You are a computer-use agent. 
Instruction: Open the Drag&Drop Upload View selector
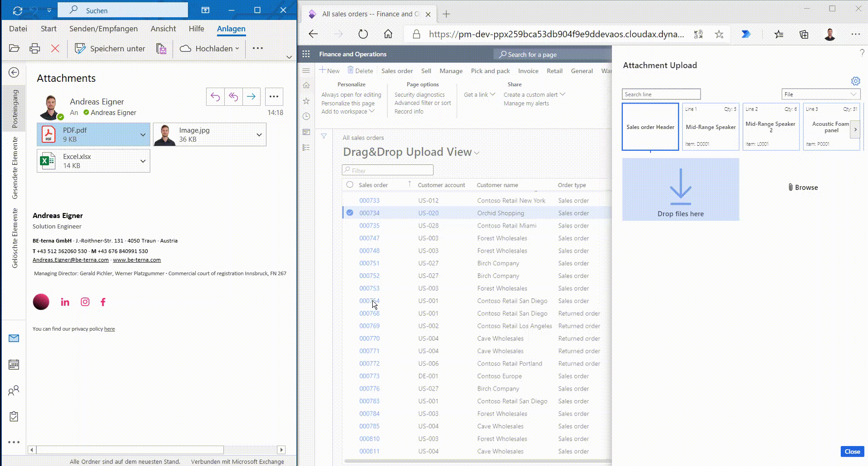pyautogui.click(x=411, y=152)
